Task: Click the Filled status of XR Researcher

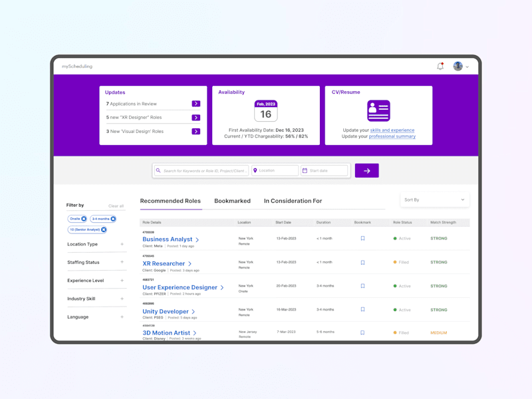Action: (401, 262)
